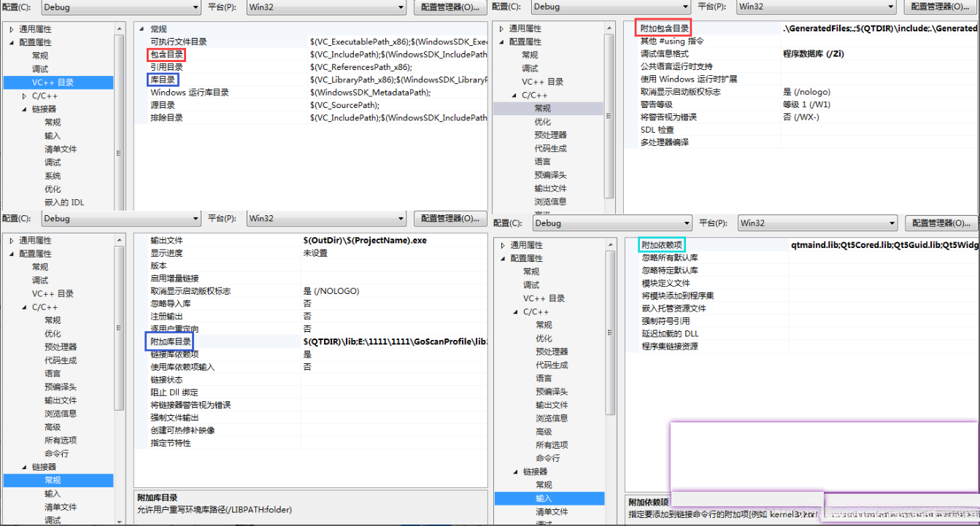The height and width of the screenshot is (526, 980).
Task: Collapse 链接器 arrow in tree beside 附加依赖项
Action: pyautogui.click(x=514, y=472)
